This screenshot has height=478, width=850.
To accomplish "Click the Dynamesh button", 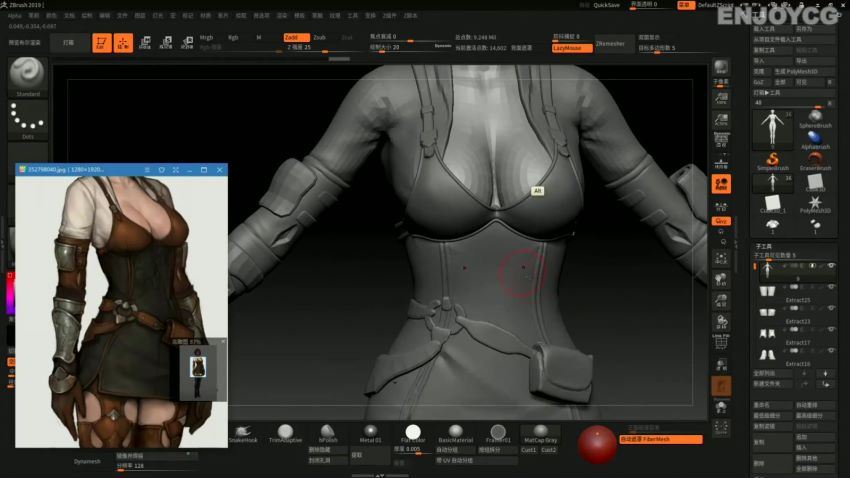I will pos(87,461).
